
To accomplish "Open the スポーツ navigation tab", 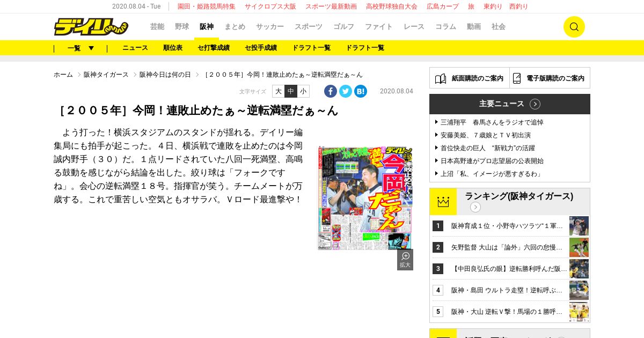I will coord(309,27).
